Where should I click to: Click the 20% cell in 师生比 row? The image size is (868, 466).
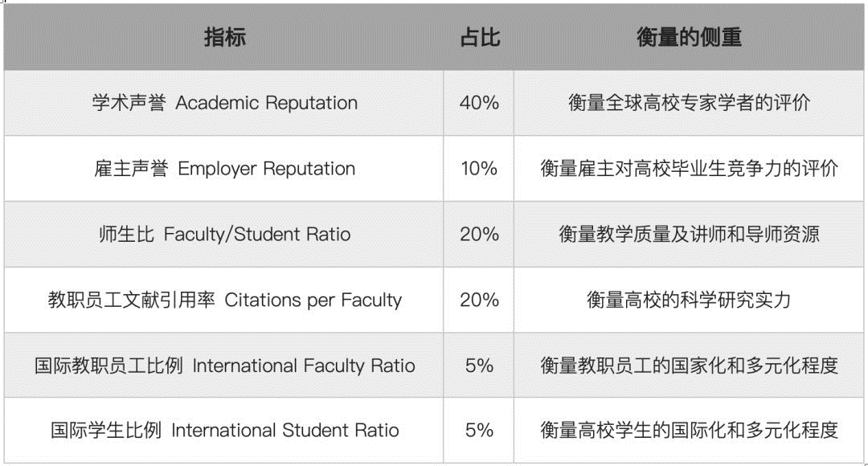coord(479,235)
